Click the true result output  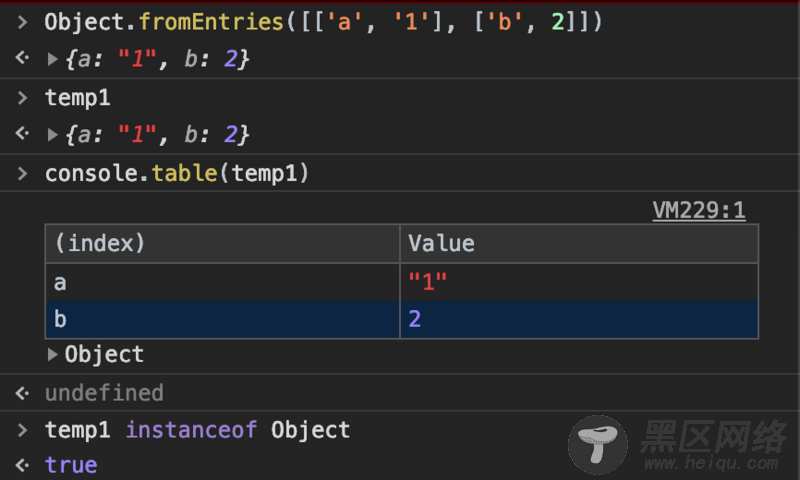coord(71,465)
